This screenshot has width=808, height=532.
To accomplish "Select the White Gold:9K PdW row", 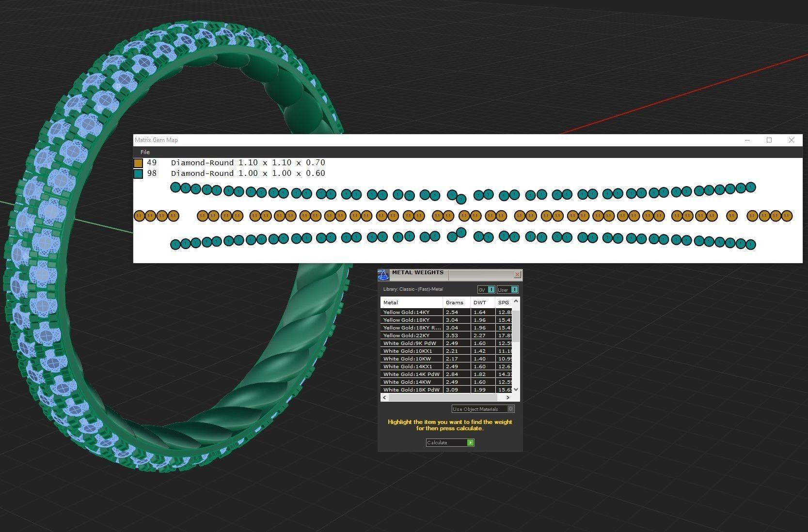I will (x=446, y=343).
